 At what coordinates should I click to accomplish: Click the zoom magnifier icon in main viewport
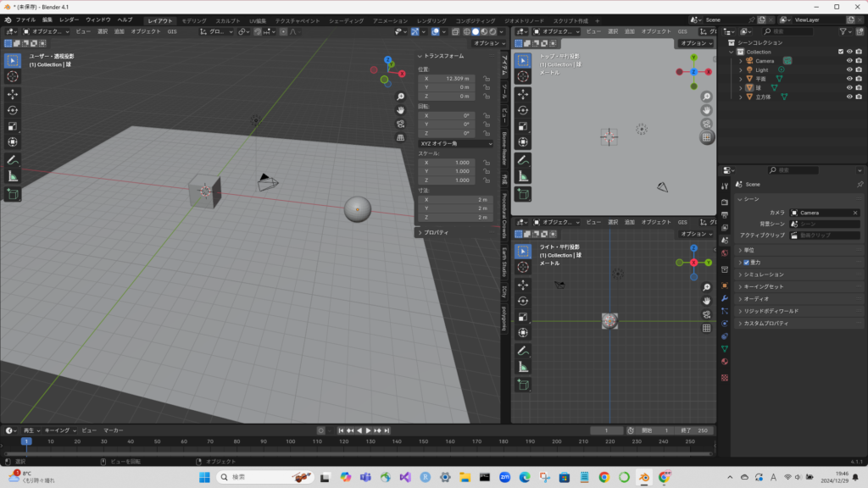(x=401, y=96)
